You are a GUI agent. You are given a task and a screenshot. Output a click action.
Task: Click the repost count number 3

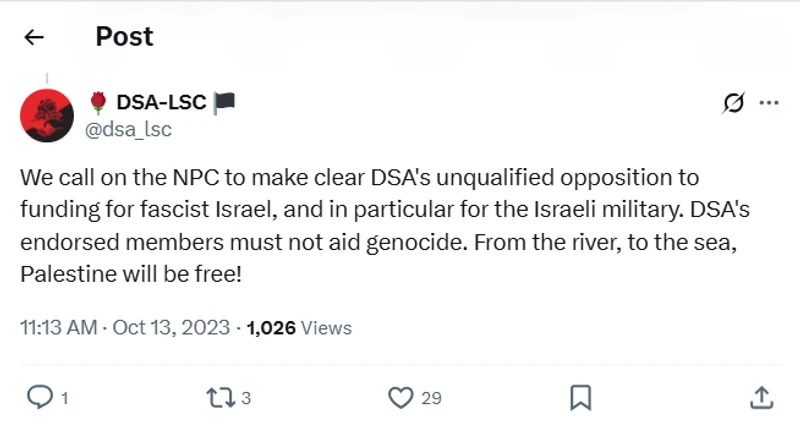pyautogui.click(x=245, y=398)
